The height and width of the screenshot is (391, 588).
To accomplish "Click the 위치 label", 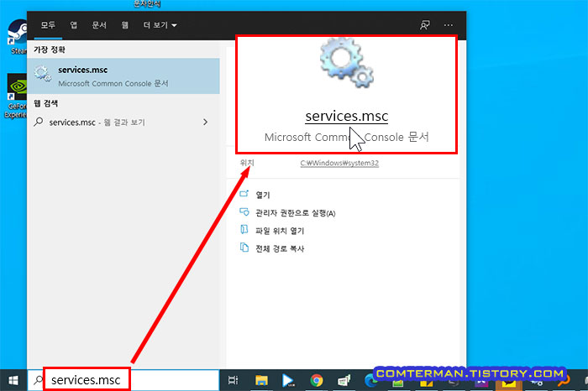I will click(x=247, y=163).
